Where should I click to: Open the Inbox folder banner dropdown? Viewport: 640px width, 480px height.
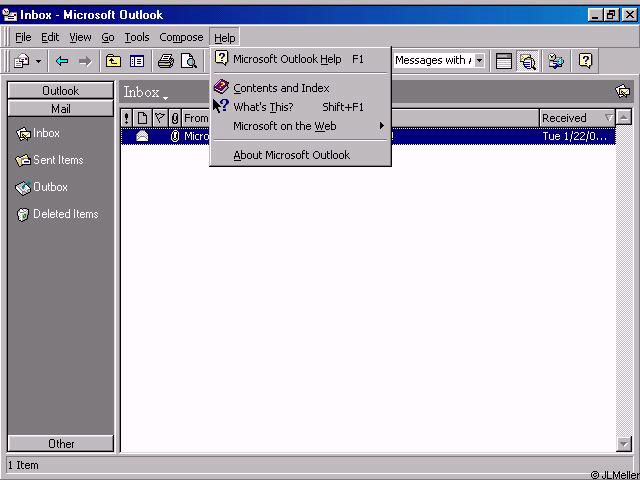coord(146,92)
